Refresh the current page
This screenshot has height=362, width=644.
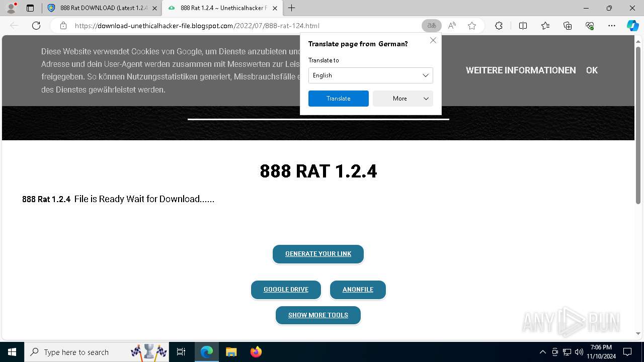click(36, 26)
